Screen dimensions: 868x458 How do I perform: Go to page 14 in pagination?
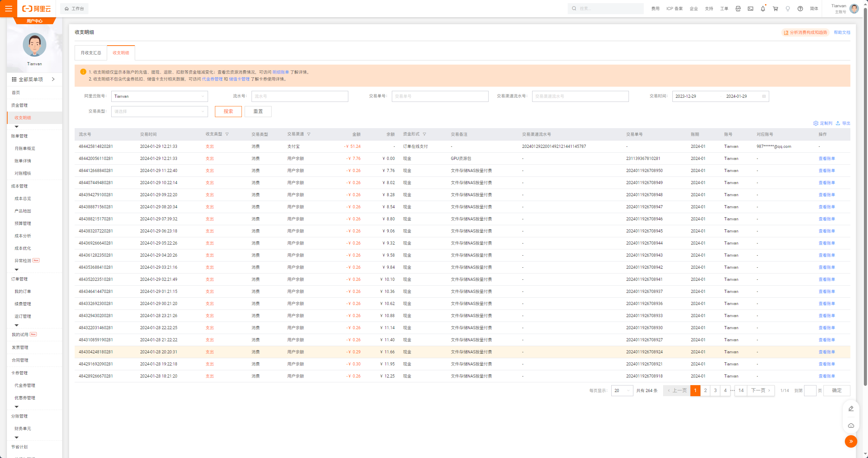[x=741, y=391]
